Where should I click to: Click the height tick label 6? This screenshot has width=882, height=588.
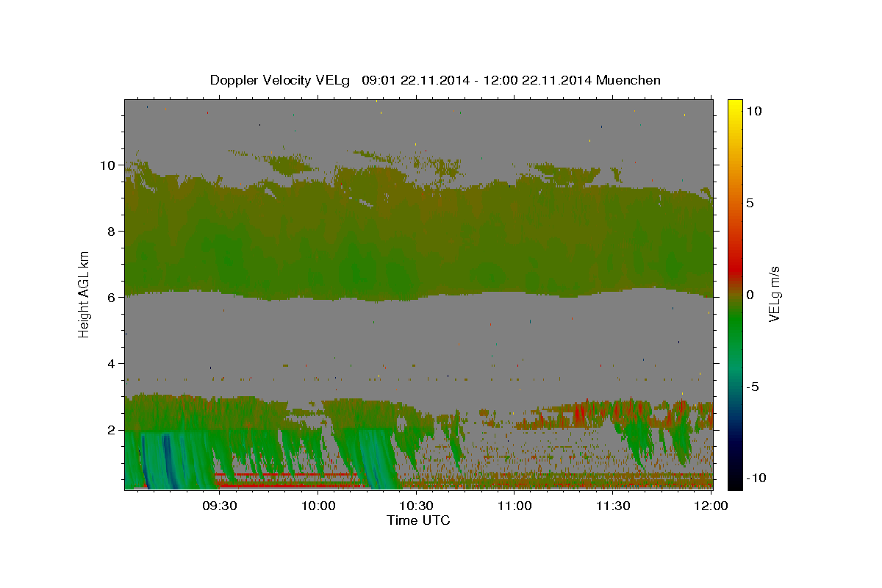tap(112, 298)
